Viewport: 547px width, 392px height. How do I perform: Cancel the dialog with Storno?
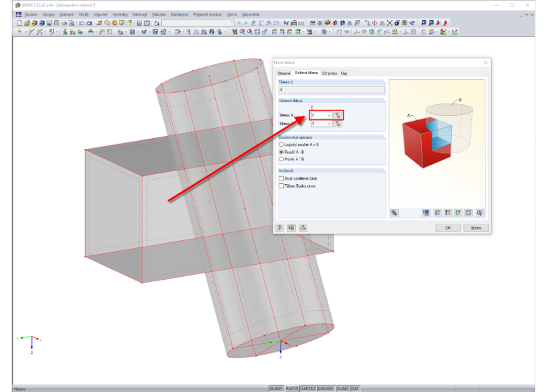pyautogui.click(x=476, y=228)
